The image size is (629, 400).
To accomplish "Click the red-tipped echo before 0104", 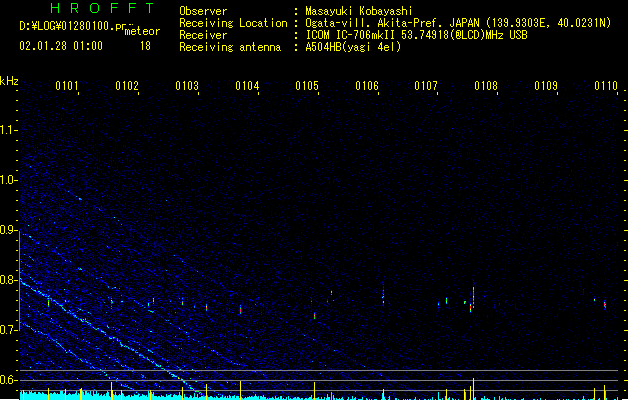I will click(240, 310).
